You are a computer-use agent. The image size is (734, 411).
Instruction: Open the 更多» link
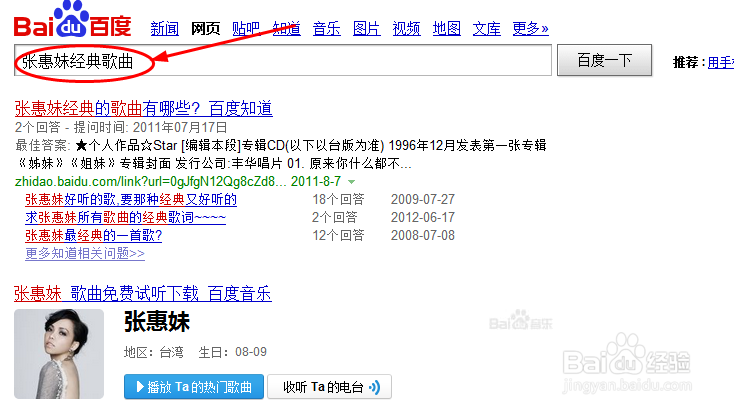[530, 29]
